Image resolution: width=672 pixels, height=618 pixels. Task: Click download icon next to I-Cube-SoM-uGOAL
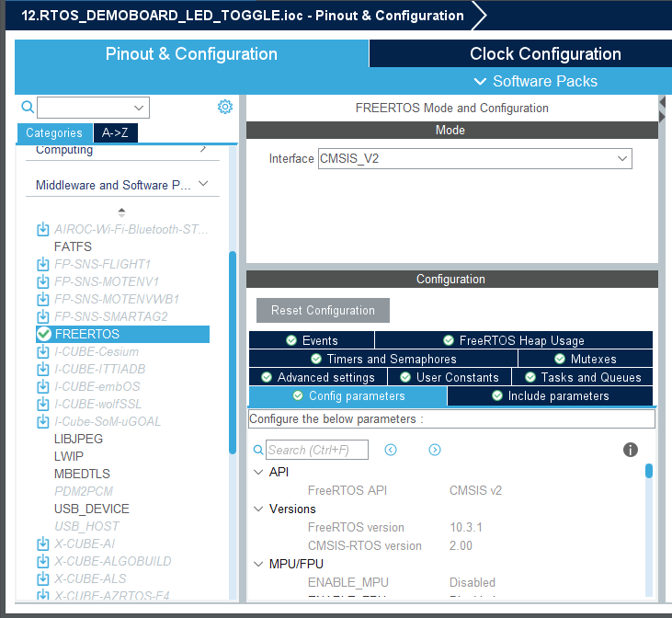point(43,421)
